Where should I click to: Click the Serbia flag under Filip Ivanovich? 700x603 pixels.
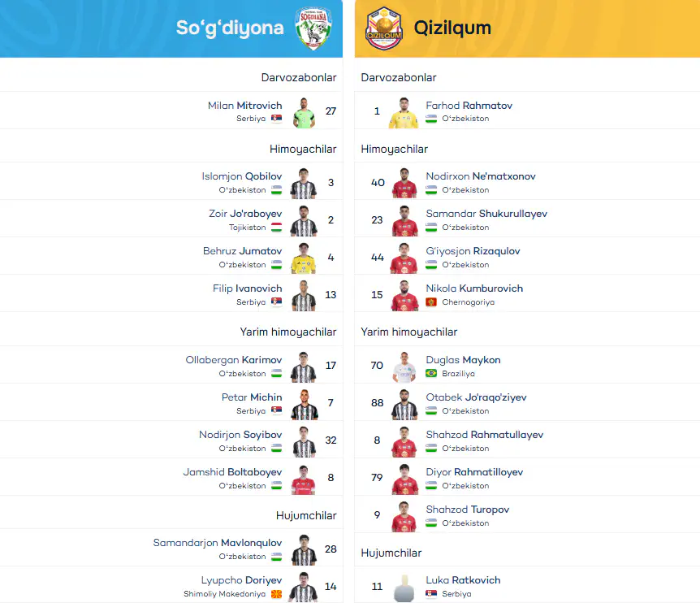(277, 302)
